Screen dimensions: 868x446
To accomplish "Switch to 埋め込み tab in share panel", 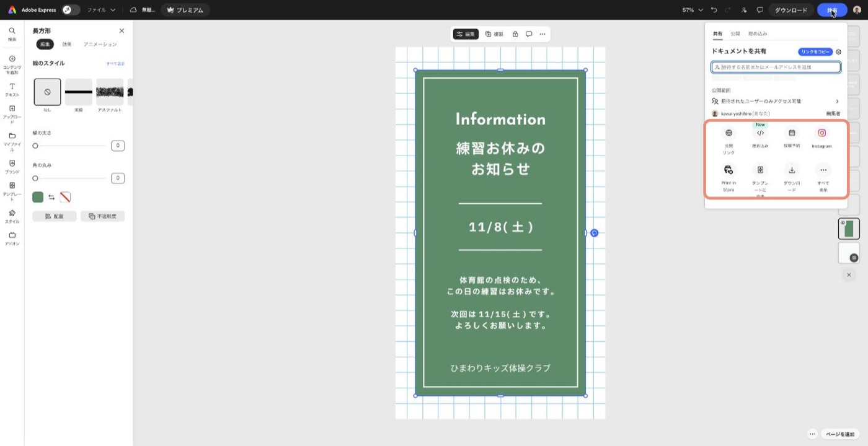I will tap(758, 33).
